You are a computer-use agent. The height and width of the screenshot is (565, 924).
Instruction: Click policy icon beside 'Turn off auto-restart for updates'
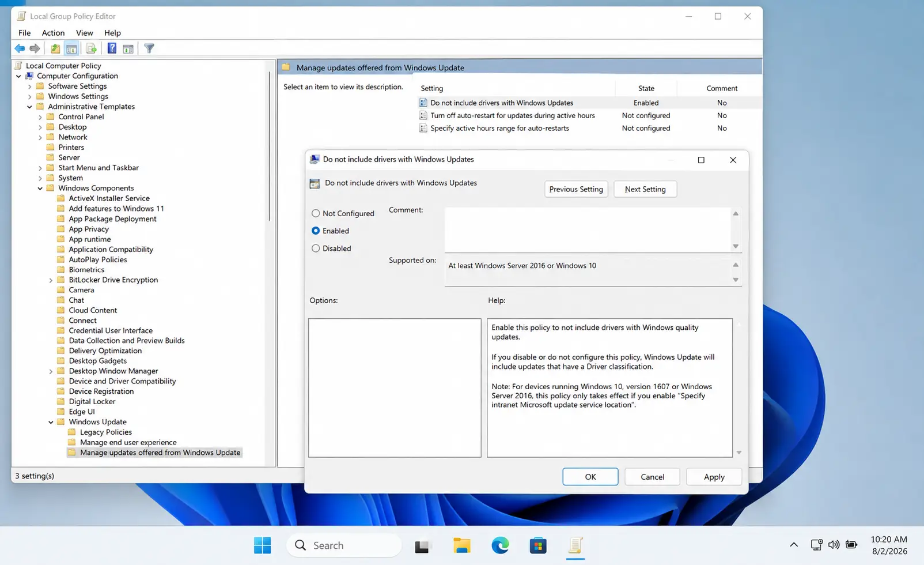click(x=423, y=115)
